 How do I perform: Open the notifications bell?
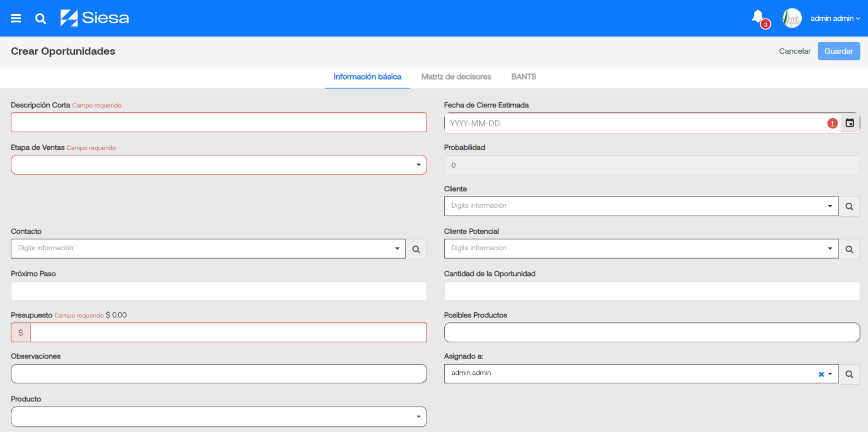(x=758, y=17)
